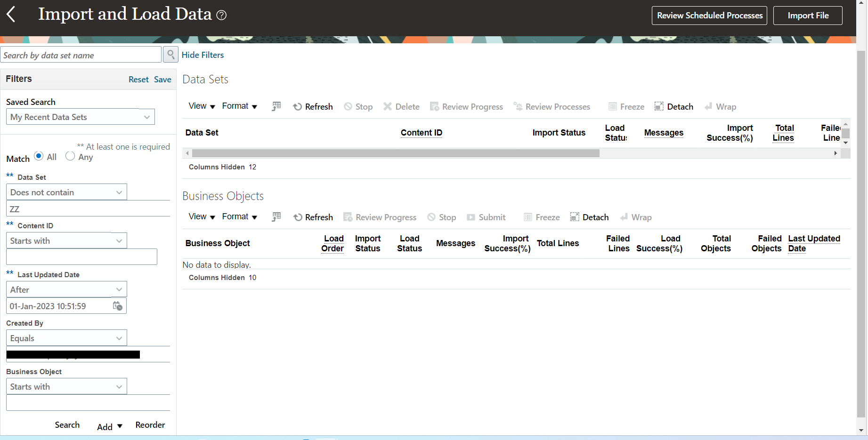Screen dimensions: 868x440
Task: Detach the Business Objects table
Action: (589, 217)
